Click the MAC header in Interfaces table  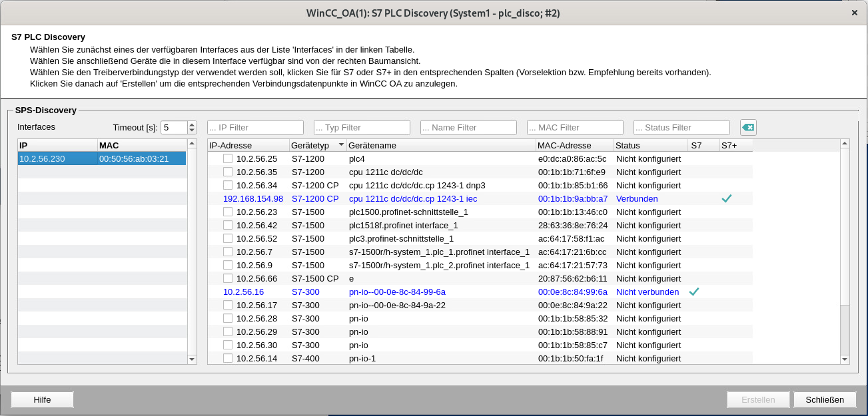tap(142, 145)
